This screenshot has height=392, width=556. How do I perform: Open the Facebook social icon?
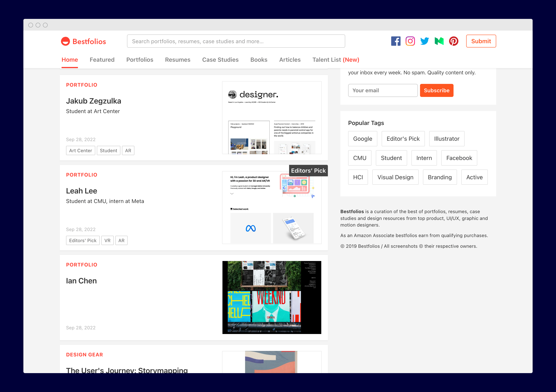point(395,41)
